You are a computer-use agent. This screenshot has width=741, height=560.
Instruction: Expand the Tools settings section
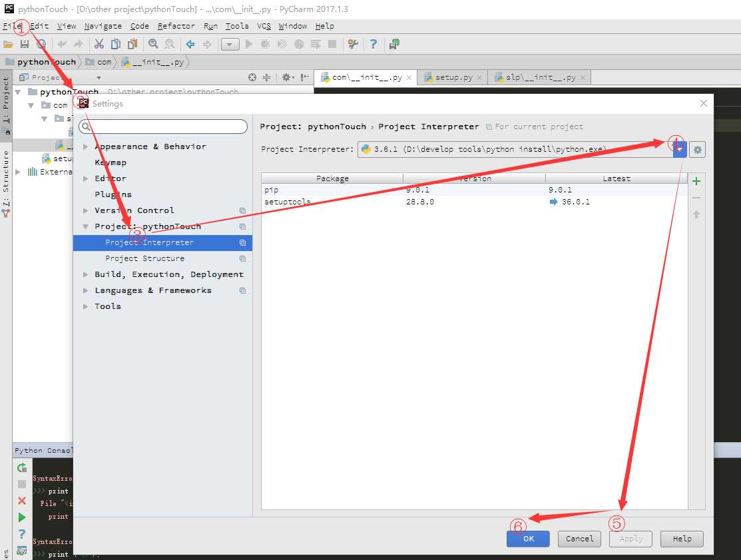(x=85, y=307)
